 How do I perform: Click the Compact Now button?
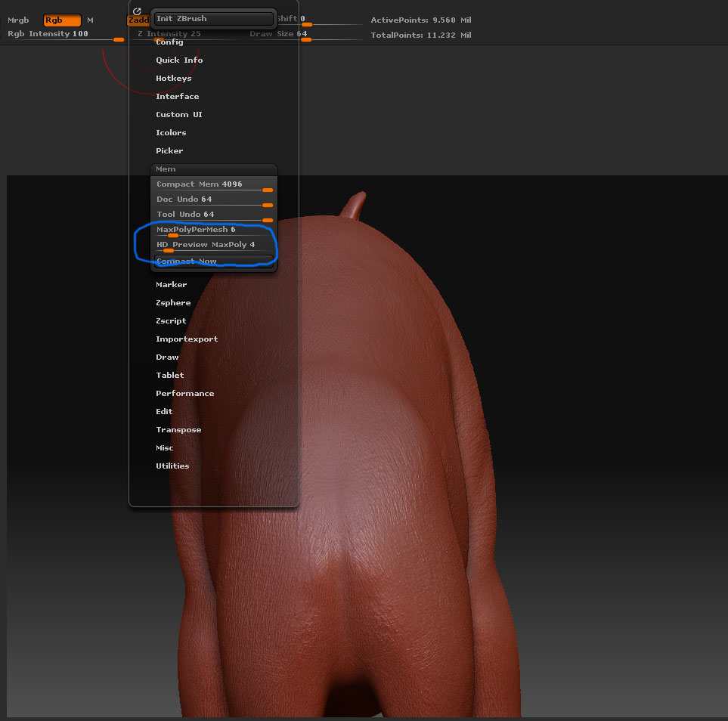click(214, 261)
